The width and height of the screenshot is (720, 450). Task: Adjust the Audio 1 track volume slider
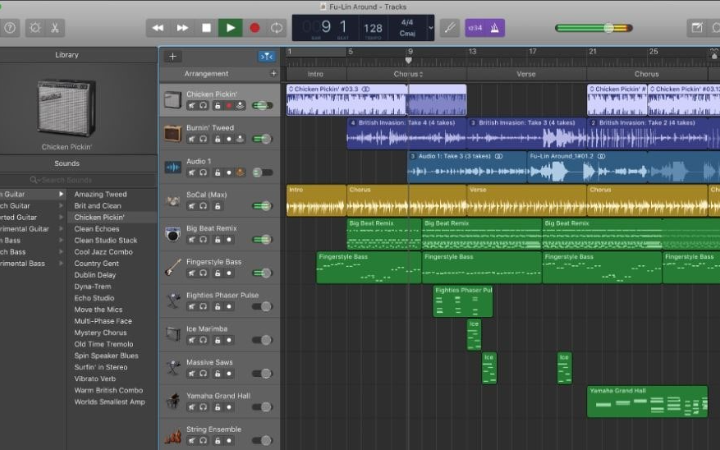(262, 173)
